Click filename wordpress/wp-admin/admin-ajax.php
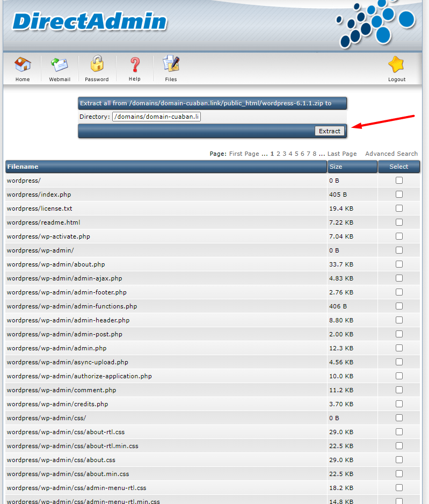This screenshot has height=504, width=429. [64, 278]
